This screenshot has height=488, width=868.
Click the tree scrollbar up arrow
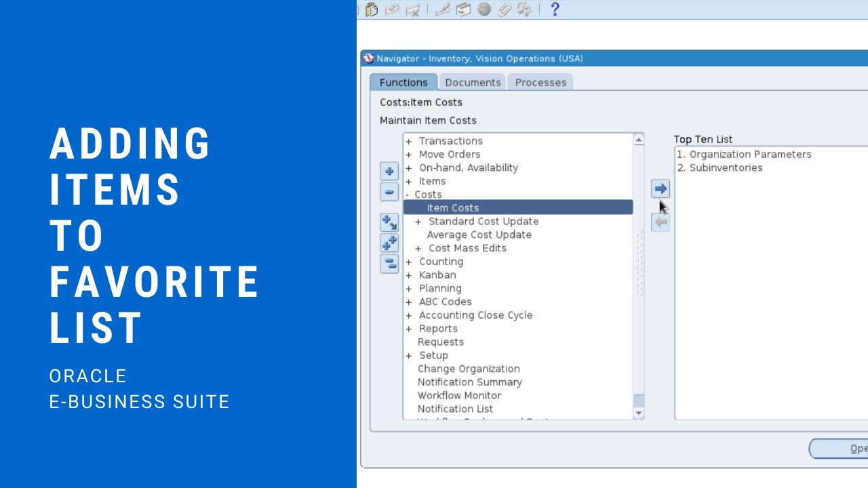[x=639, y=140]
